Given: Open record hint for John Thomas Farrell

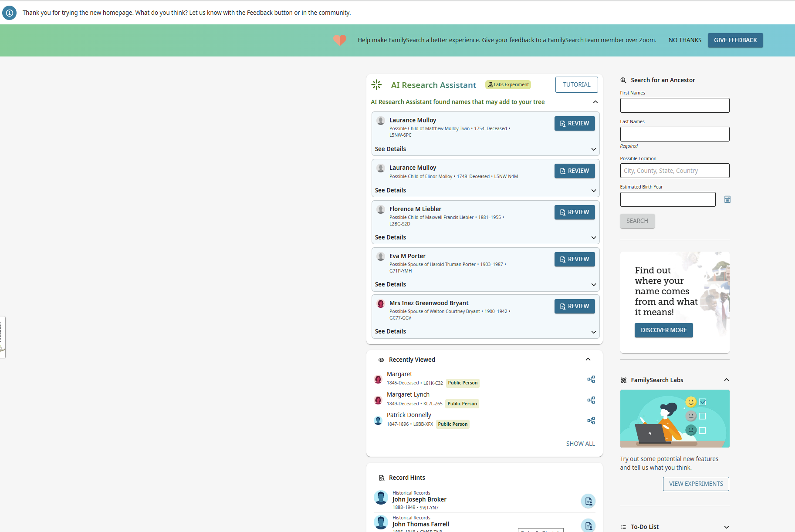Looking at the screenshot, I should coord(589,525).
